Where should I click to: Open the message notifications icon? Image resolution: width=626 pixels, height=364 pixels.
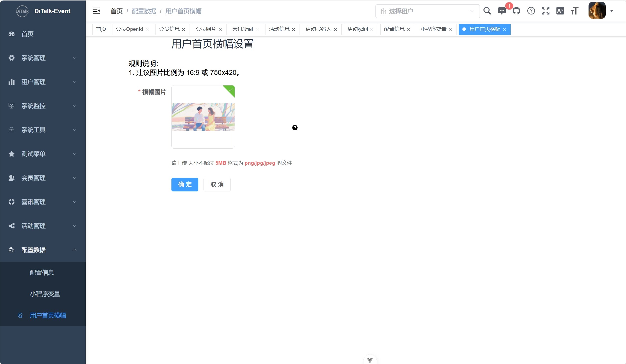[x=502, y=11]
